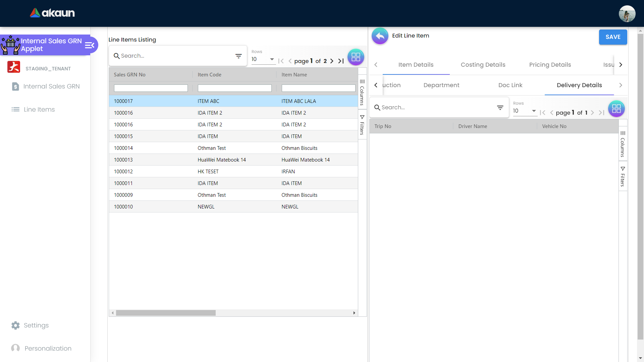This screenshot has width=644, height=362.
Task: Click the SAVE button
Action: (613, 37)
